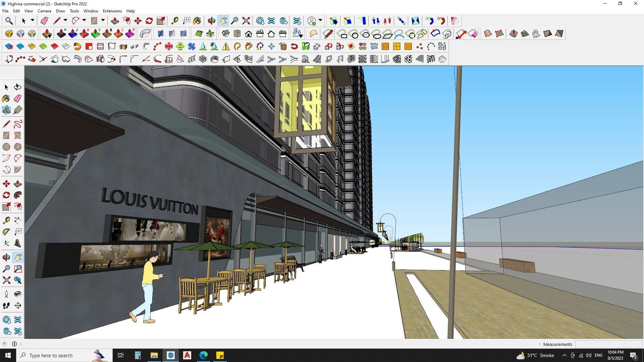Select the Sandbox Drape tool
Viewport: 644px width, 362px height.
point(536,34)
